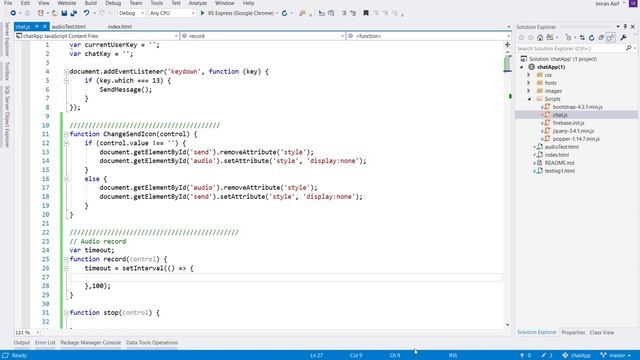Close the chat.js editor tab
The height and width of the screenshot is (360, 640).
[45, 27]
